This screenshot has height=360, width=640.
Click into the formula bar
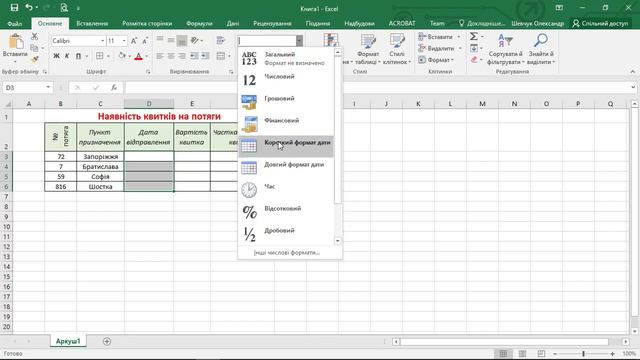tap(378, 87)
